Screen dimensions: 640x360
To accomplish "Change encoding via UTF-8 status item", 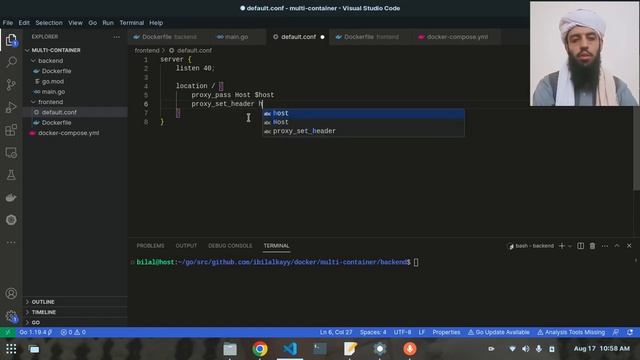I will (x=402, y=332).
